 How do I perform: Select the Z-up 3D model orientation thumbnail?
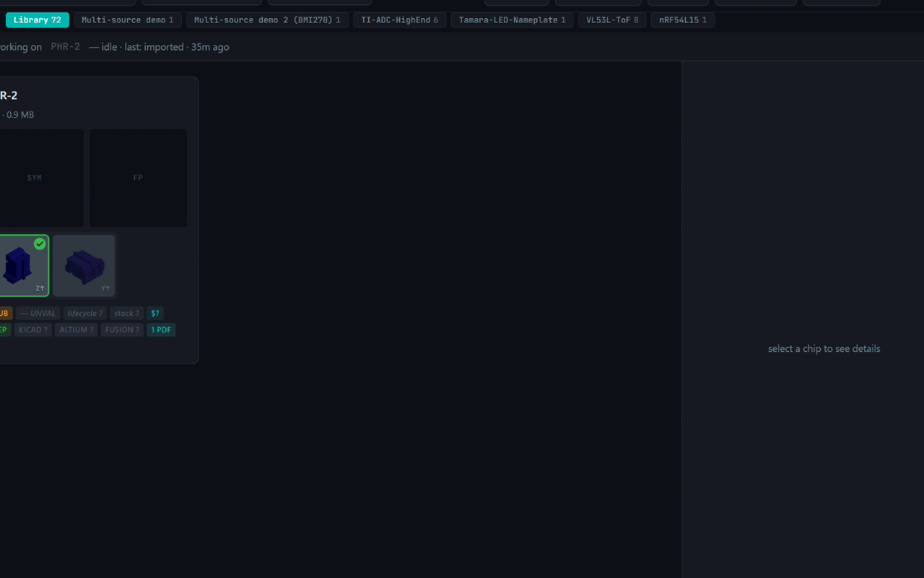tap(22, 266)
